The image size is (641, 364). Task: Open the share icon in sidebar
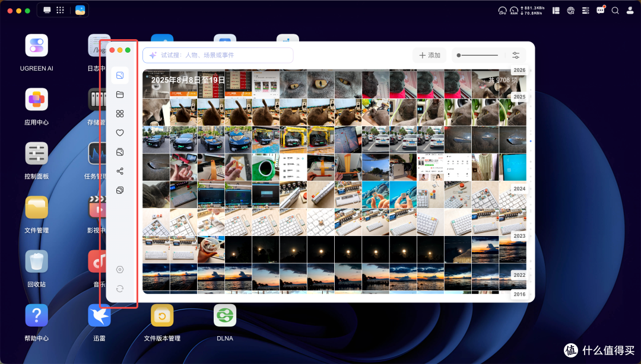tap(120, 171)
